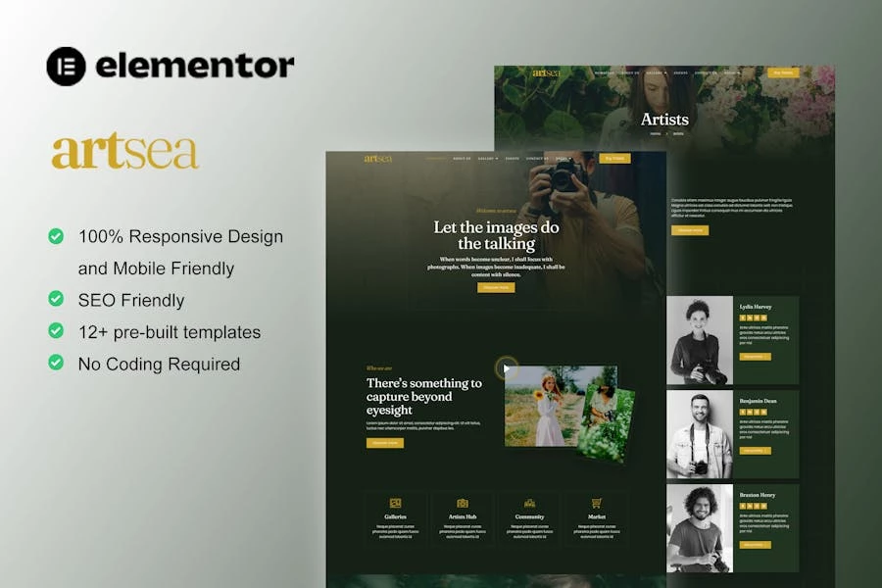Open the Pages dropdown menu
882x588 pixels.
564,158
